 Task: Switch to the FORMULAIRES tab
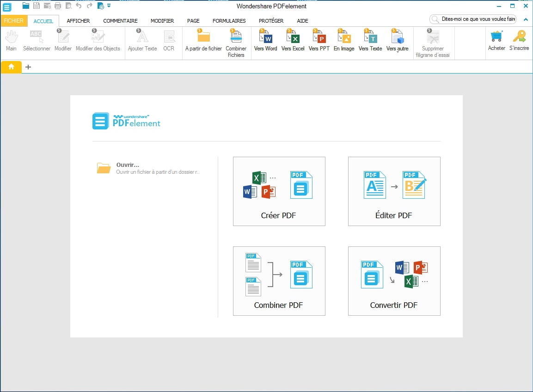click(x=229, y=21)
